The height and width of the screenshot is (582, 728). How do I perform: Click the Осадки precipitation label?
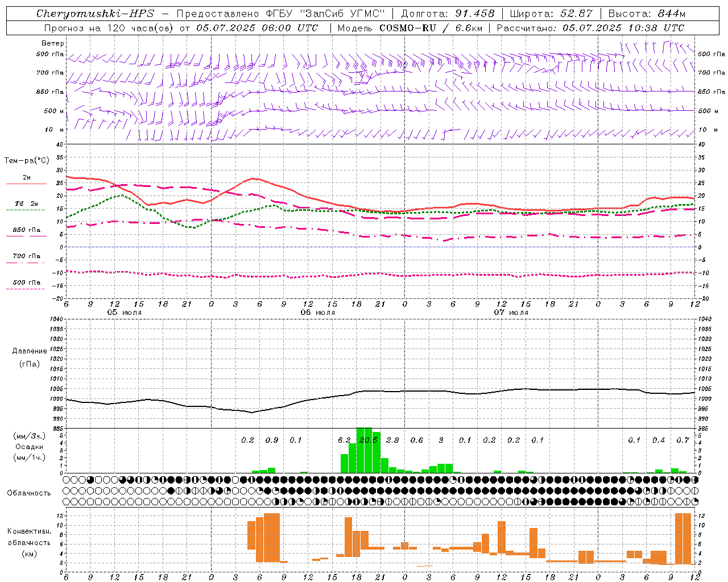pos(30,447)
